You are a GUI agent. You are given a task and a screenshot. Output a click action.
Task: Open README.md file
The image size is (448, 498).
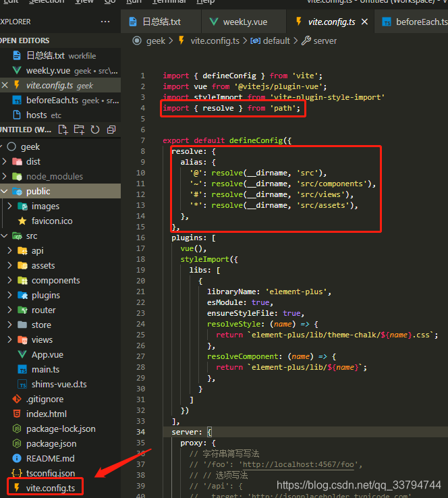click(x=60, y=459)
